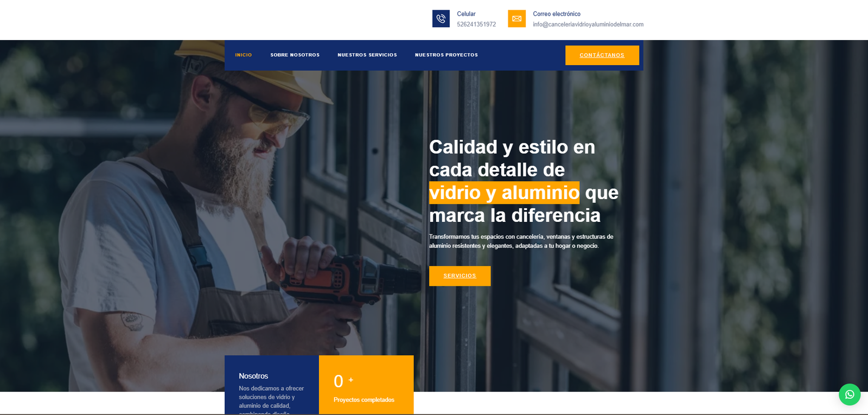Click the 'Nos dedicamos a ofrecer' description
This screenshot has height=415, width=868.
[x=271, y=400]
